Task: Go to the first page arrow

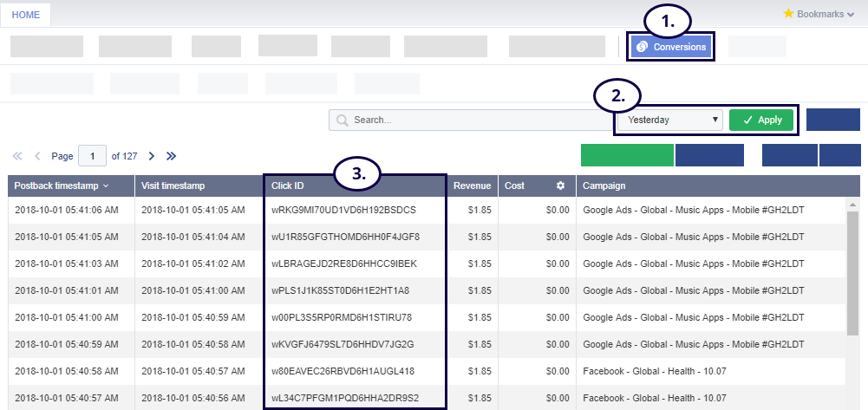Action: (x=17, y=156)
